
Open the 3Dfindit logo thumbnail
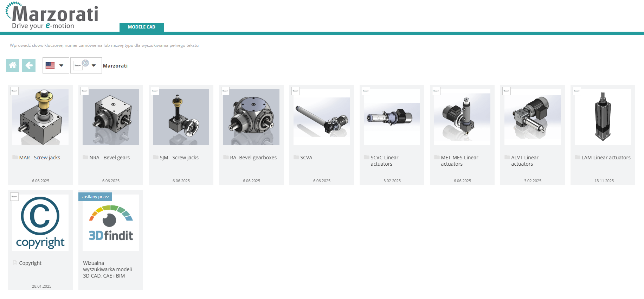pos(111,223)
